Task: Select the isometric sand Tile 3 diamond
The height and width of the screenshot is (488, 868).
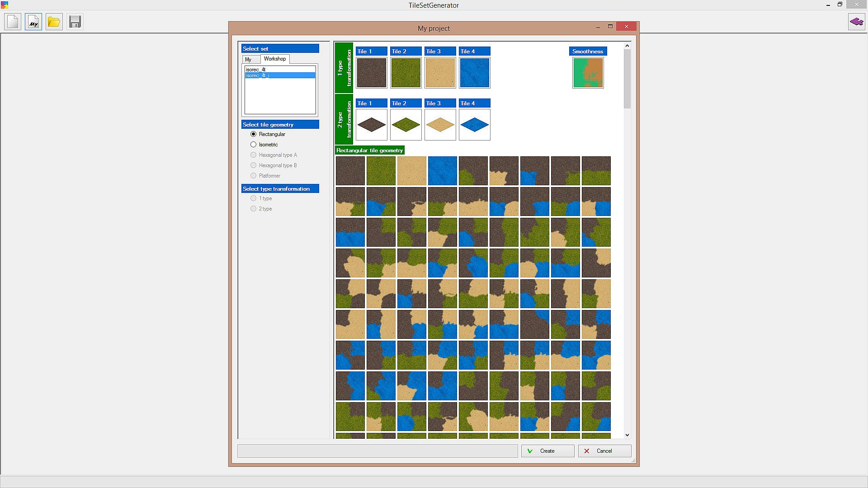Action: (440, 125)
